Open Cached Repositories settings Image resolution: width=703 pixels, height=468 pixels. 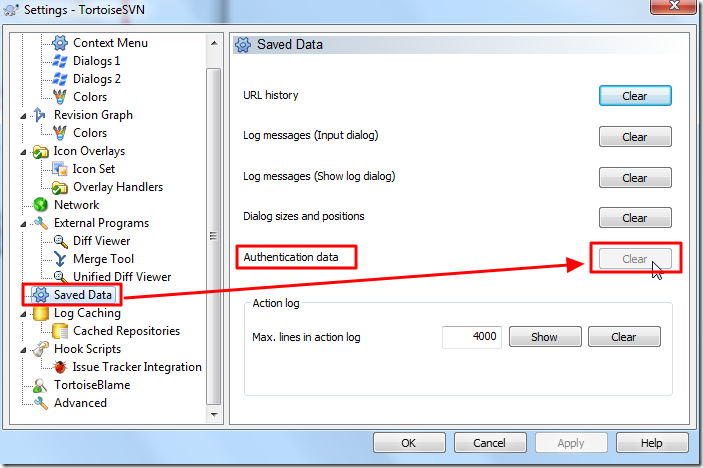(126, 331)
